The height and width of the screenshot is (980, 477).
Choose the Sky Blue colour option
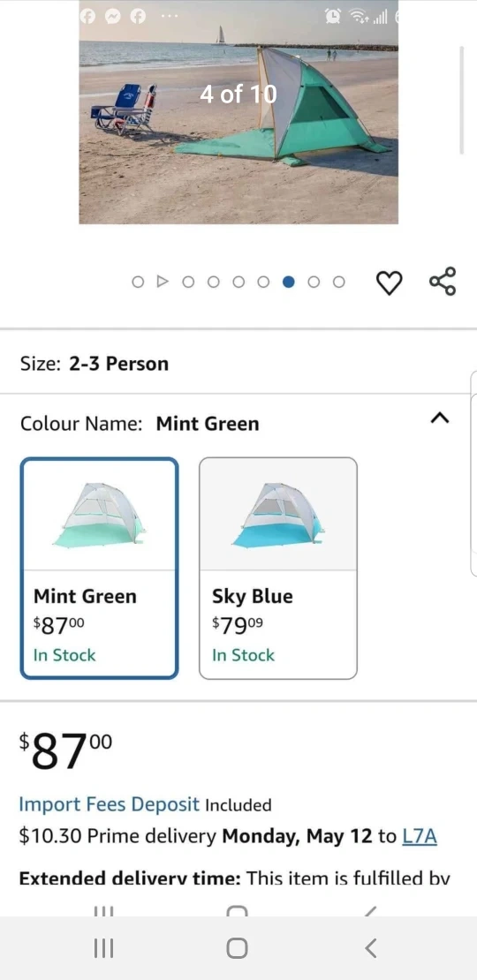(x=278, y=568)
